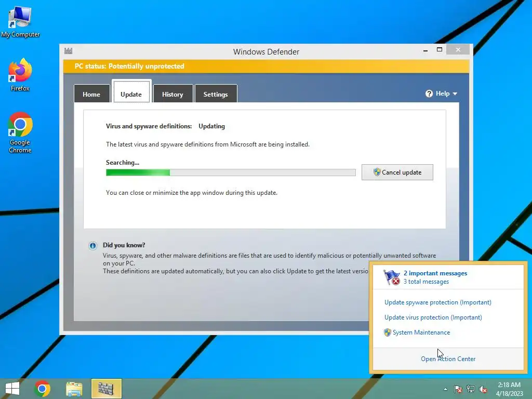Switch to the Home tab
This screenshot has width=532, height=399.
(91, 94)
